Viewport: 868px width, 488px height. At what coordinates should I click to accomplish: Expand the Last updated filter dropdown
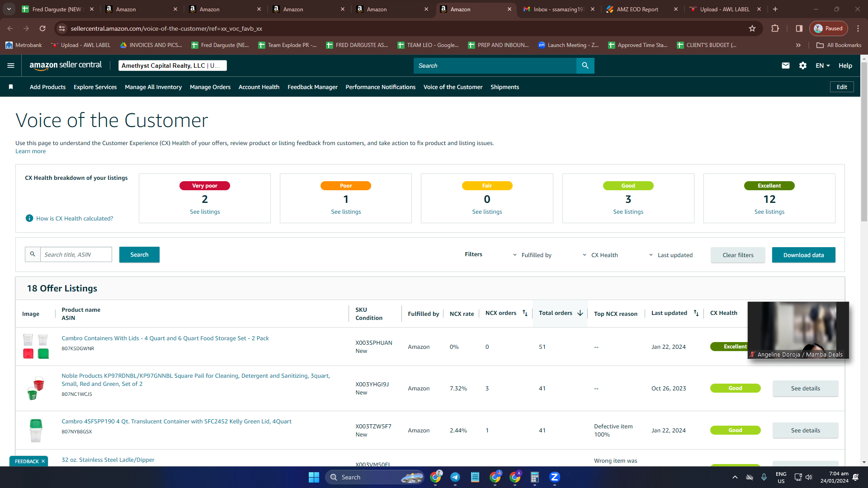point(670,255)
